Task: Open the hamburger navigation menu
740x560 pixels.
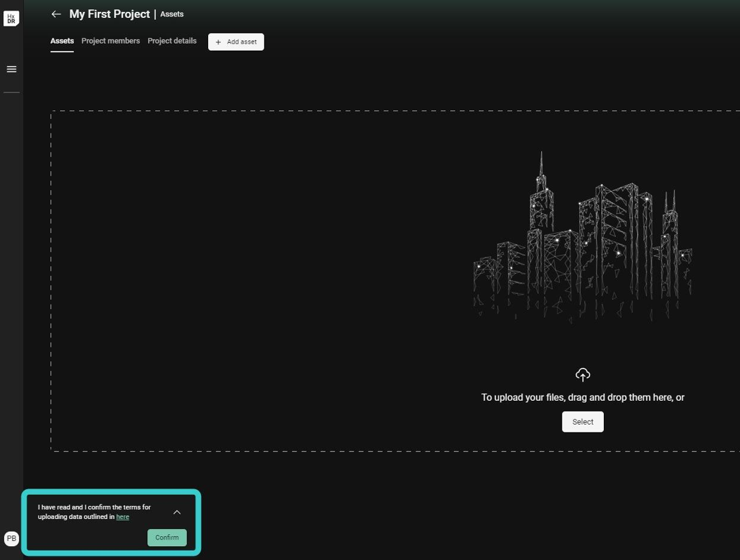Action: tap(11, 69)
